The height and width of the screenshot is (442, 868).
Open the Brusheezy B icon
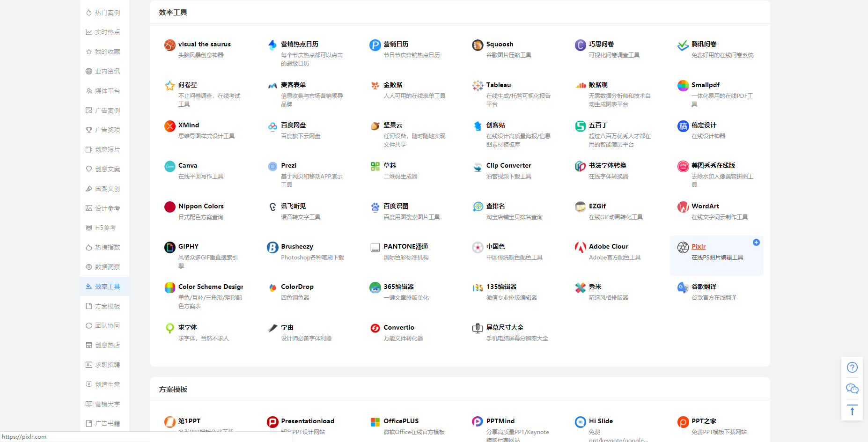pyautogui.click(x=272, y=247)
